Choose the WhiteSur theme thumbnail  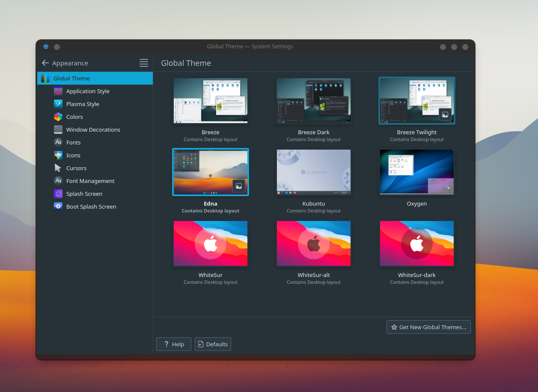tap(211, 244)
